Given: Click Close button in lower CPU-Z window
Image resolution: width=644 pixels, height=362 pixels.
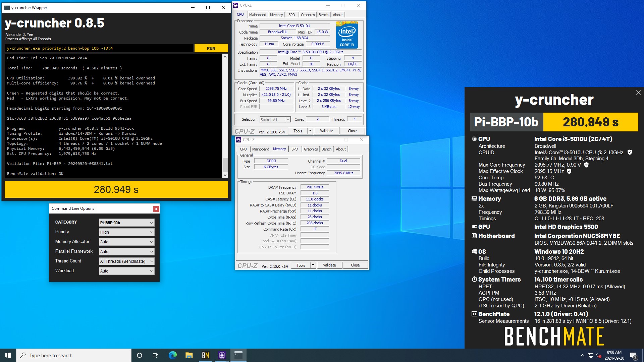Looking at the screenshot, I should point(355,265).
